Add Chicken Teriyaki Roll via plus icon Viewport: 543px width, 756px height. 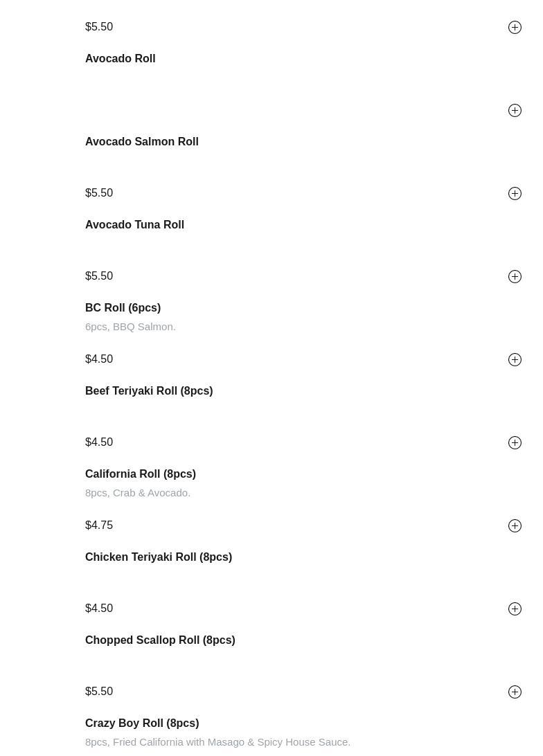click(515, 609)
